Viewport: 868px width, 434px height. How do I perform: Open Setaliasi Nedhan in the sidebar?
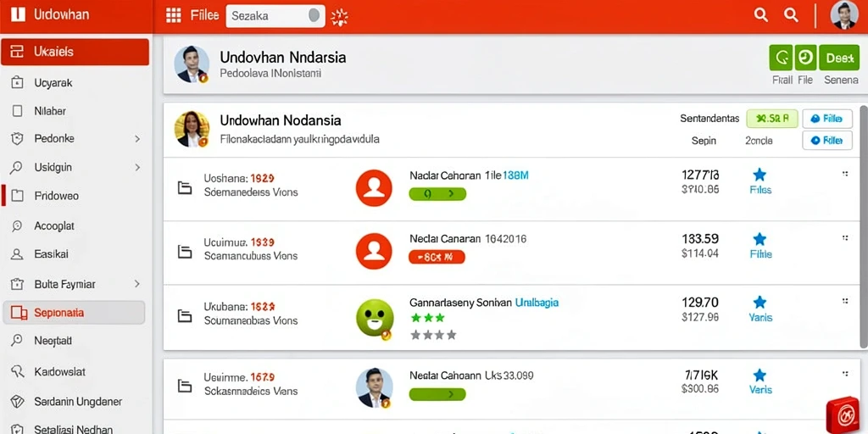tap(75, 428)
